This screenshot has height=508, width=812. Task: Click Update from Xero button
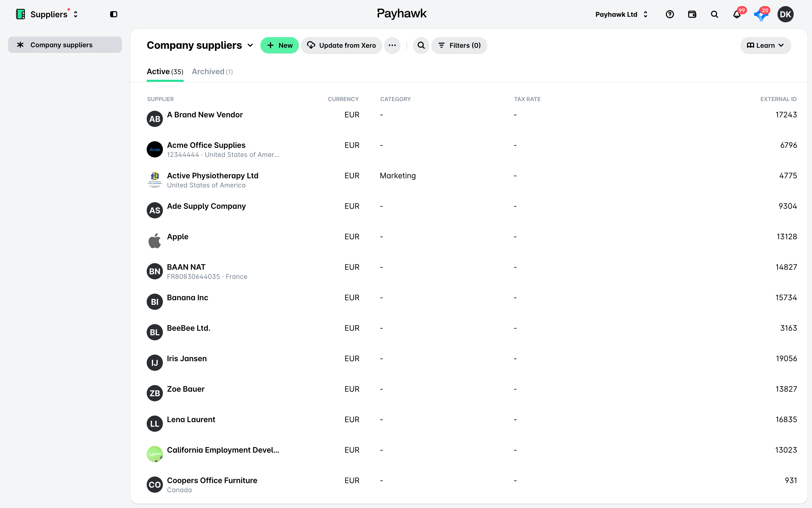[x=341, y=45]
